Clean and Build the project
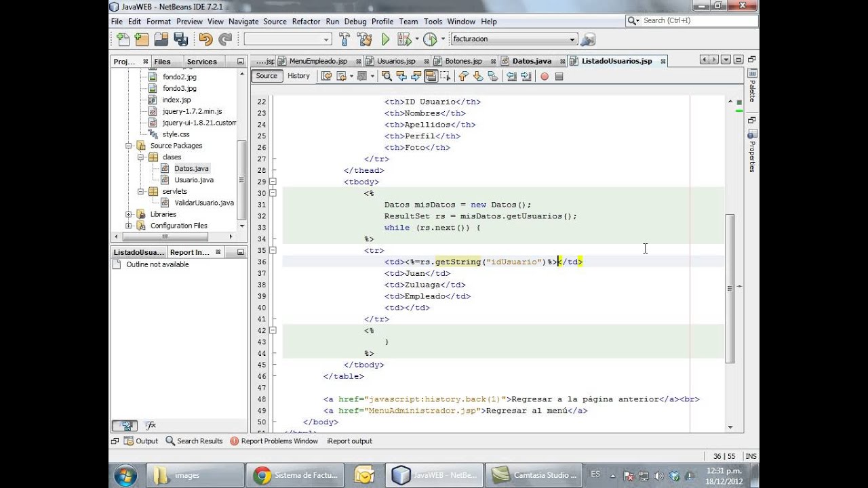The height and width of the screenshot is (488, 868). pos(364,39)
